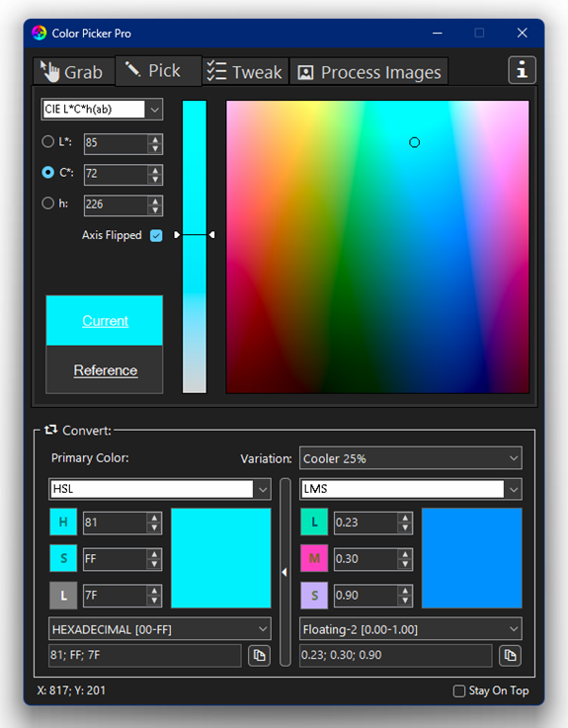
Task: Click the magenta M channel icon
Action: 314,558
